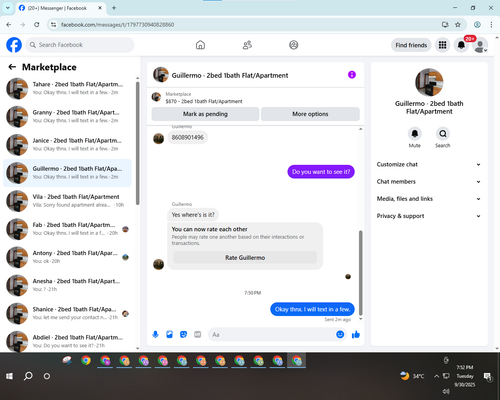Mute this conversation via bell icon
500x400 pixels.
415,134
